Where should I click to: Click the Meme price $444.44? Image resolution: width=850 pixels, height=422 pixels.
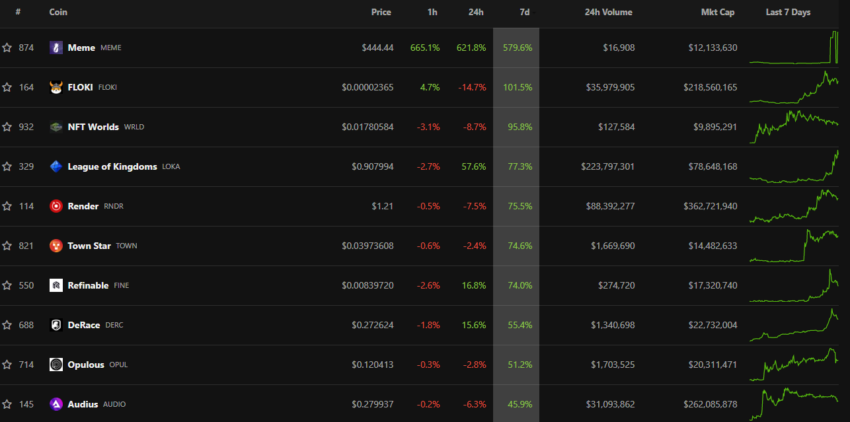378,48
